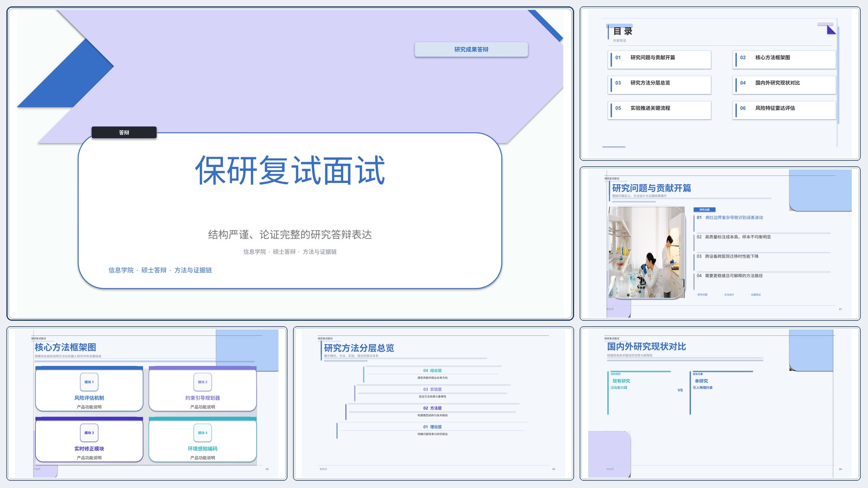This screenshot has height=488, width=868.
Task: Click the blue corner triangle icon on 目录 slide
Action: click(x=831, y=30)
